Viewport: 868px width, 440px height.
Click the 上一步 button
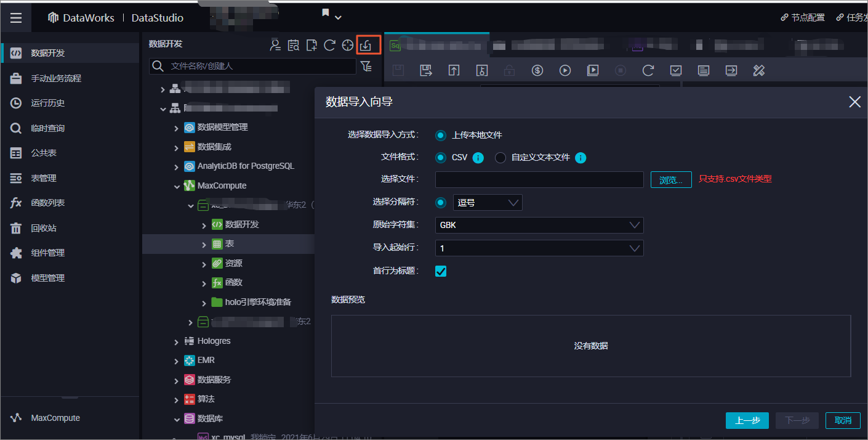[747, 420]
